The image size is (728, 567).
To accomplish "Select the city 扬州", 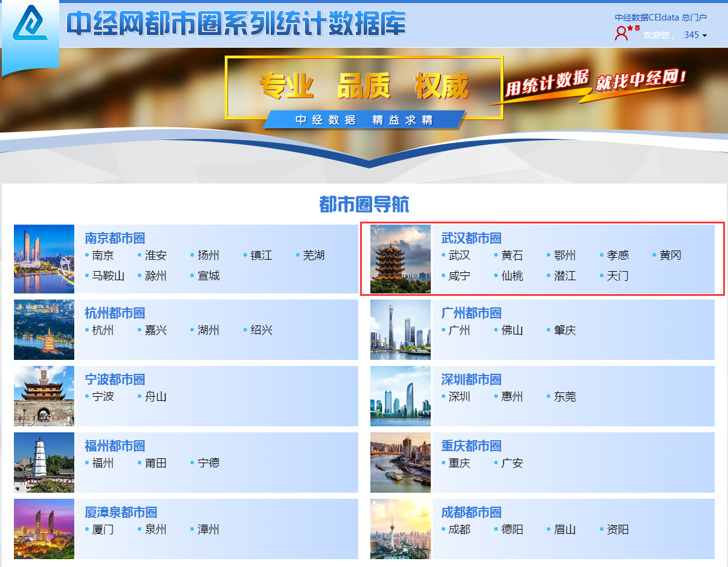I will [x=208, y=255].
